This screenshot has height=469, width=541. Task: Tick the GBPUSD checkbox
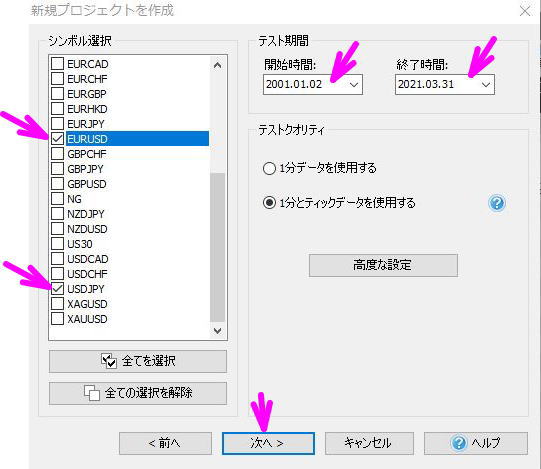[x=57, y=184]
